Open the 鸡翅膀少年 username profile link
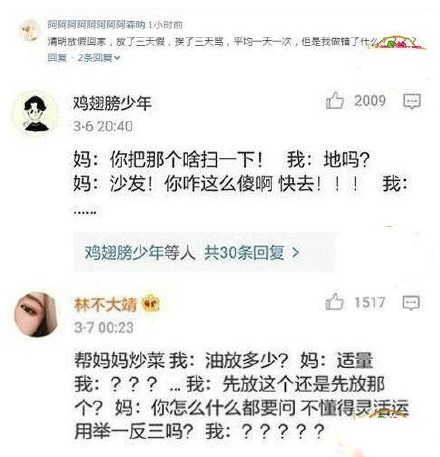This screenshot has height=457, width=440. (112, 103)
